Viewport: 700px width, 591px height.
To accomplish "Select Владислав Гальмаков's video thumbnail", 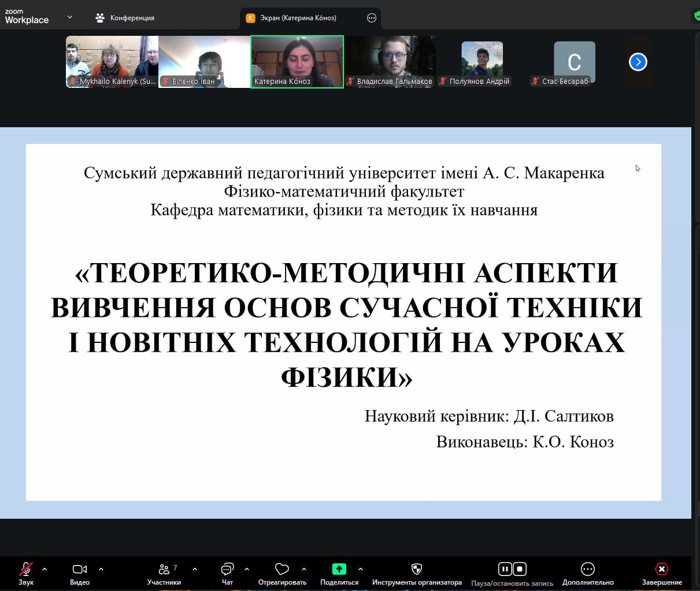I will tap(390, 62).
